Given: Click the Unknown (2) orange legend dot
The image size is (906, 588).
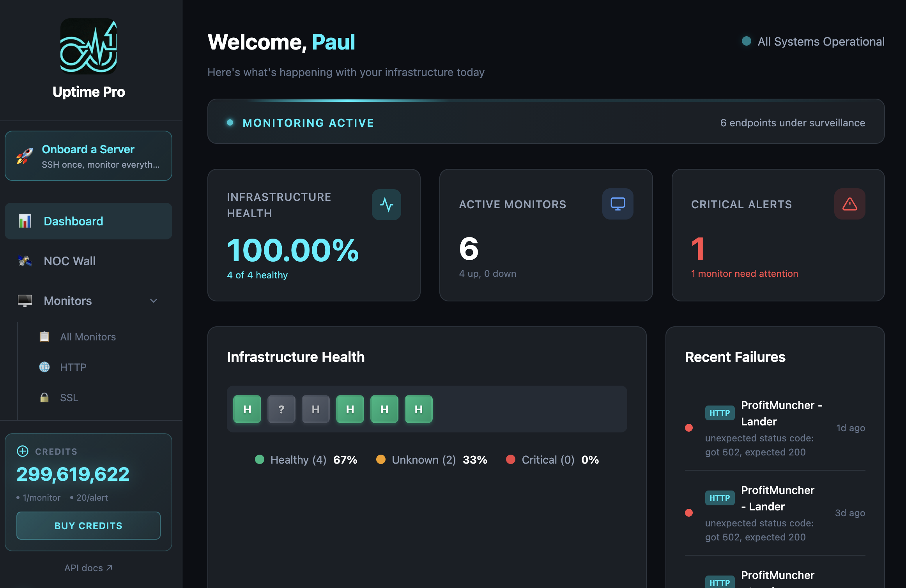Looking at the screenshot, I should coord(381,459).
